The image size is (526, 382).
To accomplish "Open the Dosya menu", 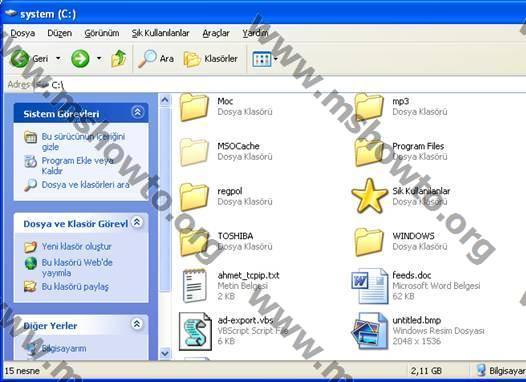I will (22, 33).
